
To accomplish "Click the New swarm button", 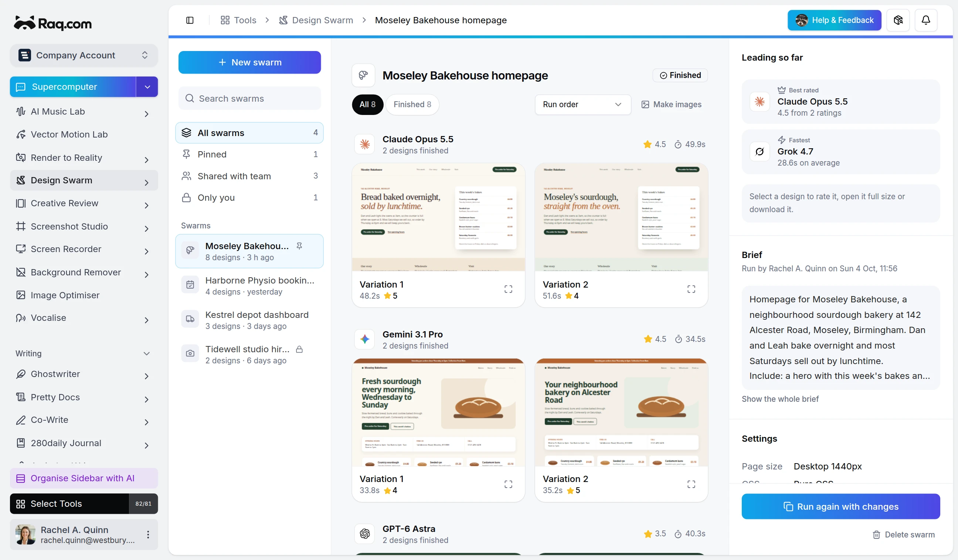I will pos(249,62).
